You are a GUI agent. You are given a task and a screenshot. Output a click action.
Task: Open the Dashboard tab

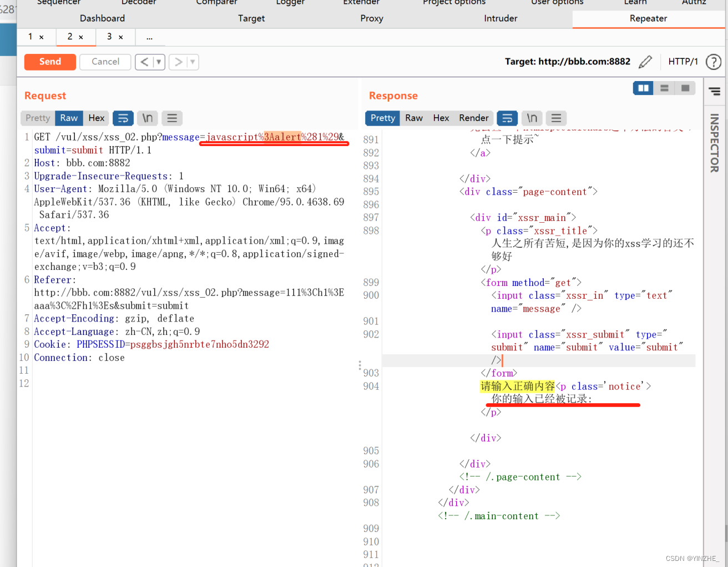click(102, 18)
